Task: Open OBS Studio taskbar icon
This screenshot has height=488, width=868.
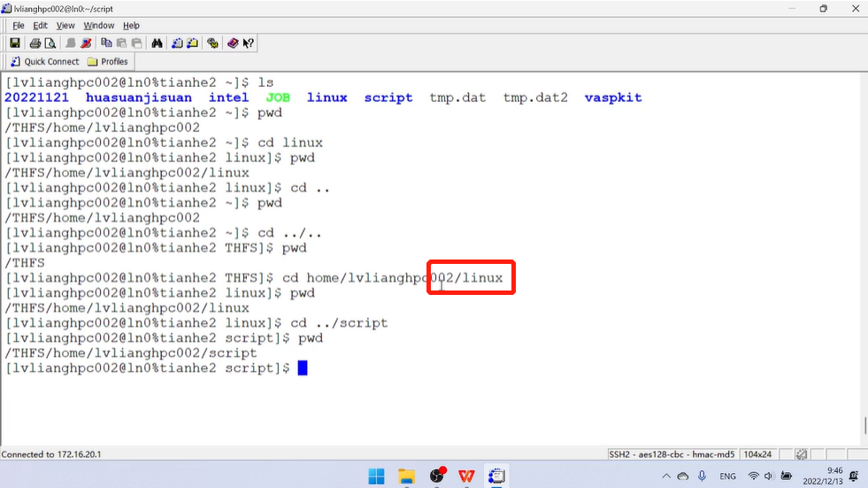Action: click(437, 476)
